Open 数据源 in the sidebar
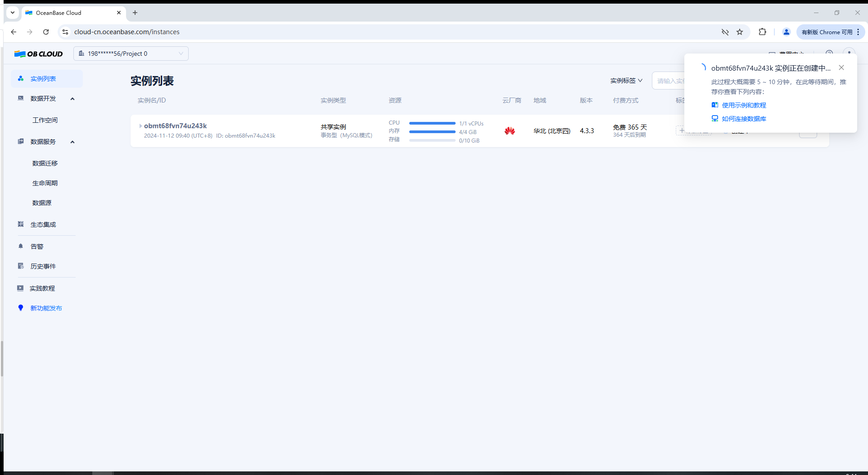 pyautogui.click(x=42, y=203)
